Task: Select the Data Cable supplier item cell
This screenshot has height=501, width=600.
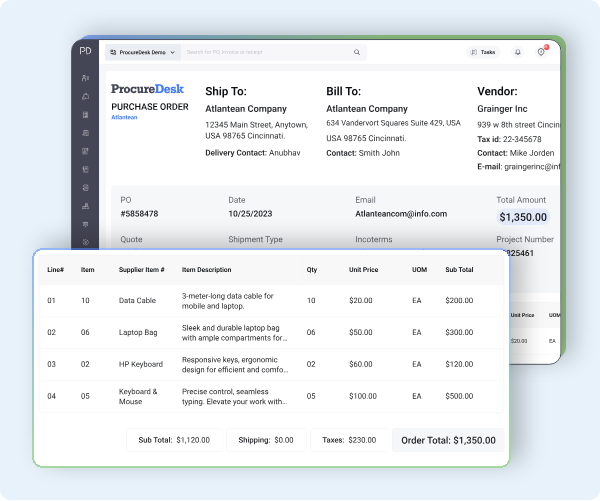Action: point(137,300)
